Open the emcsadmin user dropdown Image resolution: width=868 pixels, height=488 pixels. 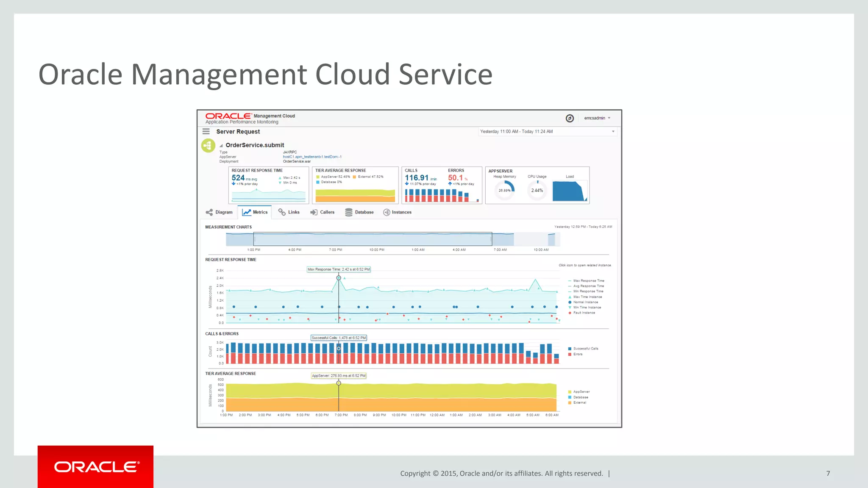597,118
